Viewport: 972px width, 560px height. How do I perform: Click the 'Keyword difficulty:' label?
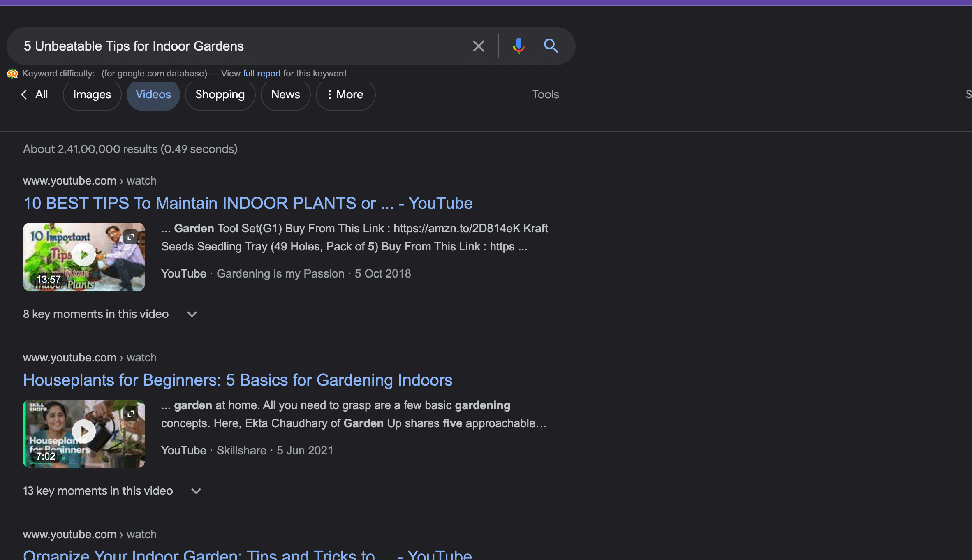(58, 74)
